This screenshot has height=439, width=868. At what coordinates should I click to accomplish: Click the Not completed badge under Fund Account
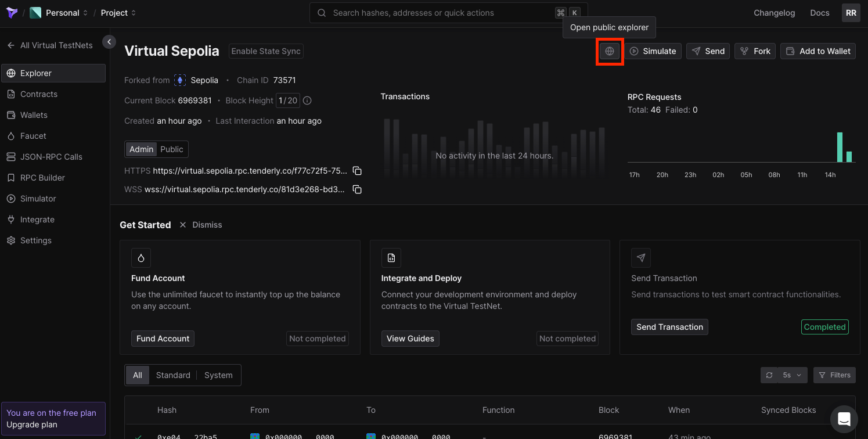tap(318, 339)
